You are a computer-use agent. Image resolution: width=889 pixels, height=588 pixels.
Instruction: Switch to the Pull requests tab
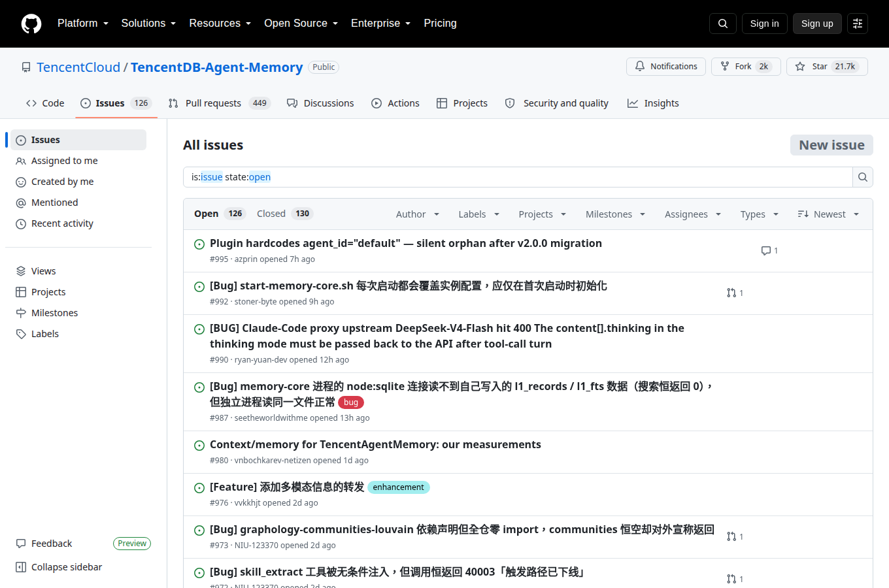(219, 103)
